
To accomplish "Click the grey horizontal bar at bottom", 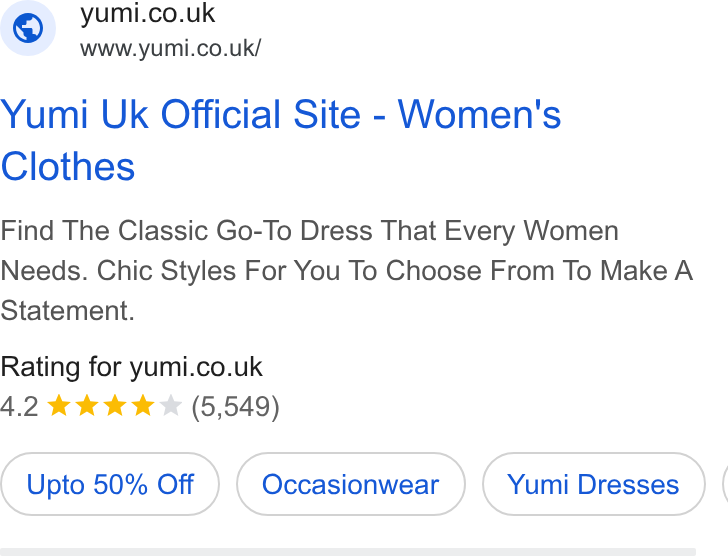I will [x=348, y=551].
